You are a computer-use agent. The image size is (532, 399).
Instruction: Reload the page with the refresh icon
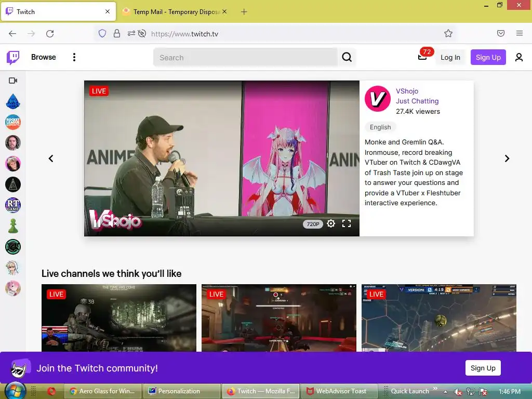click(x=50, y=34)
